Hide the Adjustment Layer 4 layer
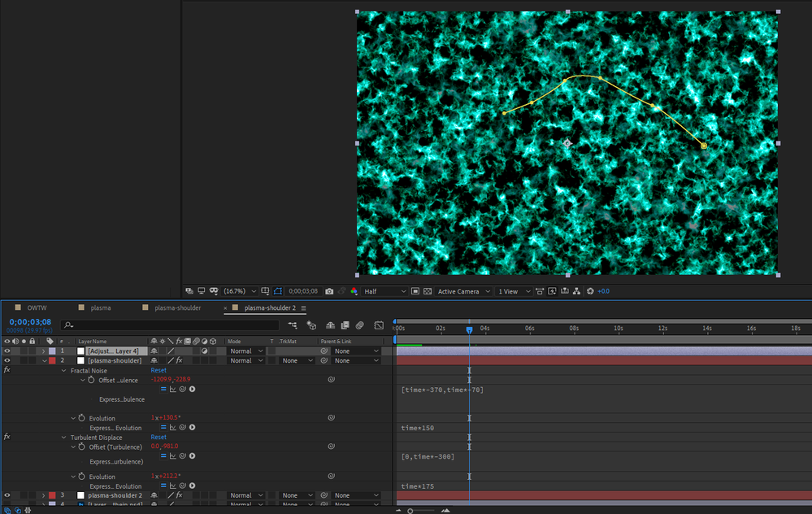812x514 pixels. (7, 351)
